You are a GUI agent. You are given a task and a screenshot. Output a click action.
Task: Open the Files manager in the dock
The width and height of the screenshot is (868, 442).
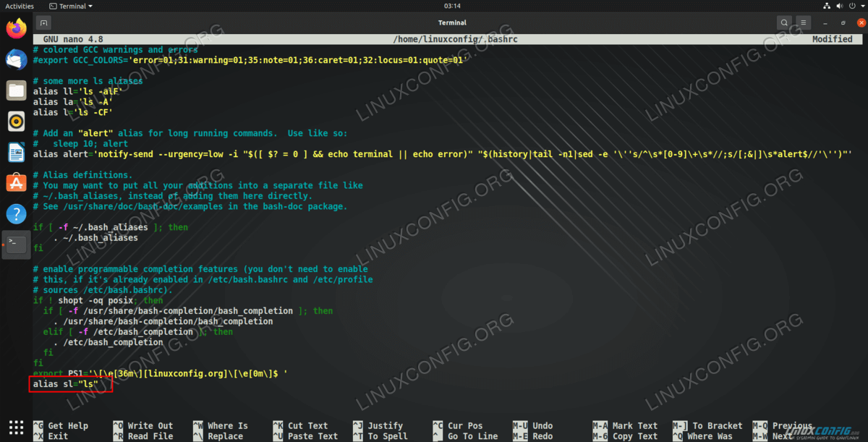(x=16, y=90)
